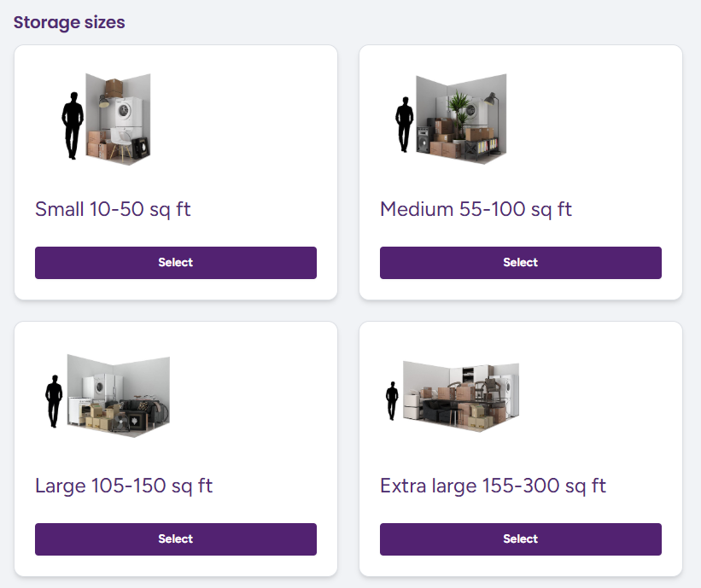Click the "Storage sizes" heading
The height and width of the screenshot is (588, 701).
(69, 23)
